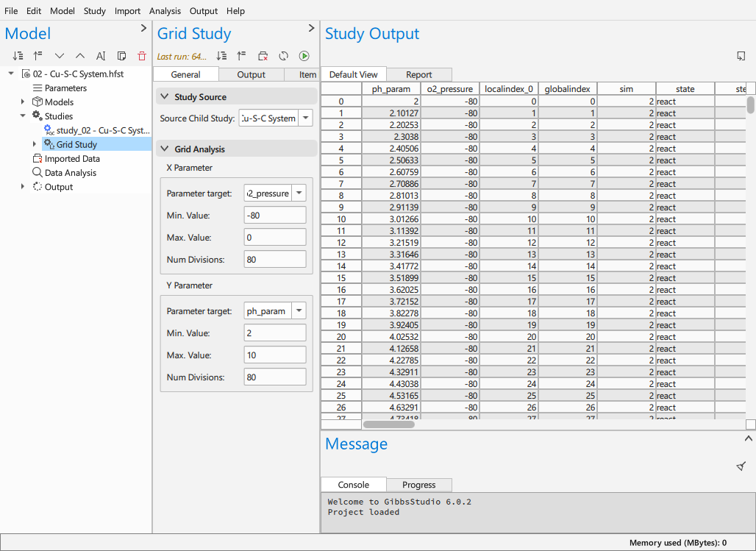Select the Default View tab

pos(354,74)
